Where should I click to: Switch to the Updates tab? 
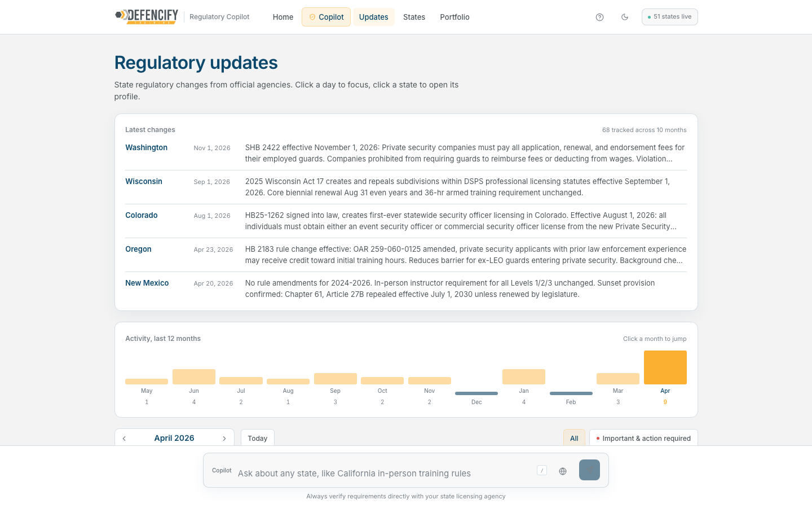tap(373, 17)
